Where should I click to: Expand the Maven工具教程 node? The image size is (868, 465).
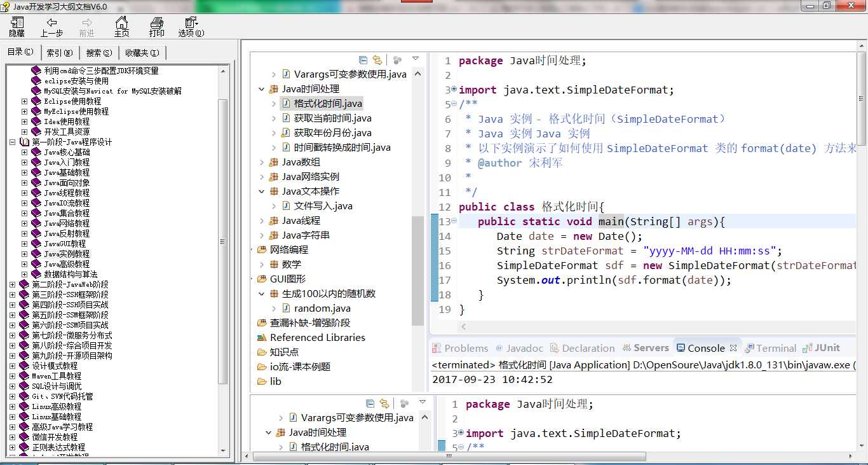[13, 376]
